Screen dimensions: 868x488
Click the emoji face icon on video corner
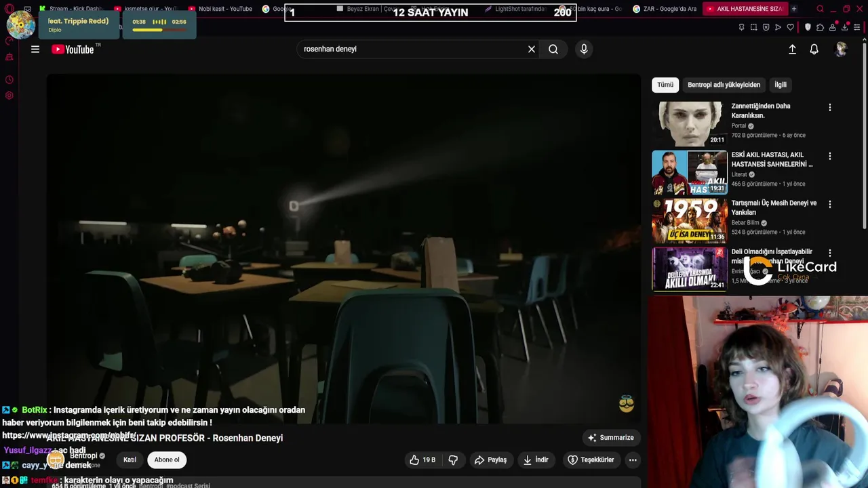coord(627,405)
